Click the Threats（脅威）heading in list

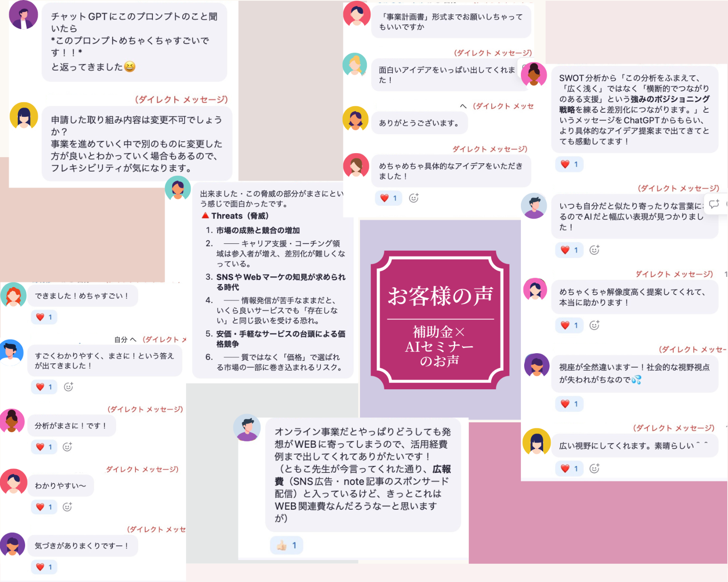point(235,216)
